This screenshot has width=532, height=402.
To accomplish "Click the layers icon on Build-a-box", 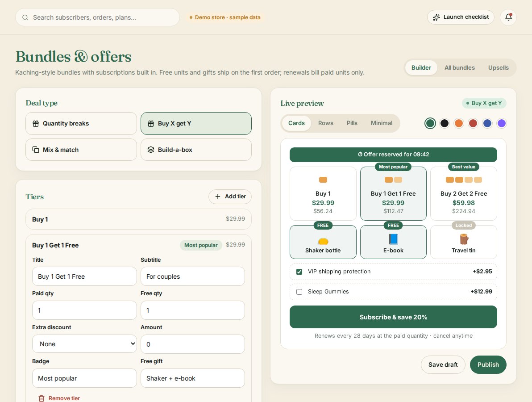I will pyautogui.click(x=151, y=150).
